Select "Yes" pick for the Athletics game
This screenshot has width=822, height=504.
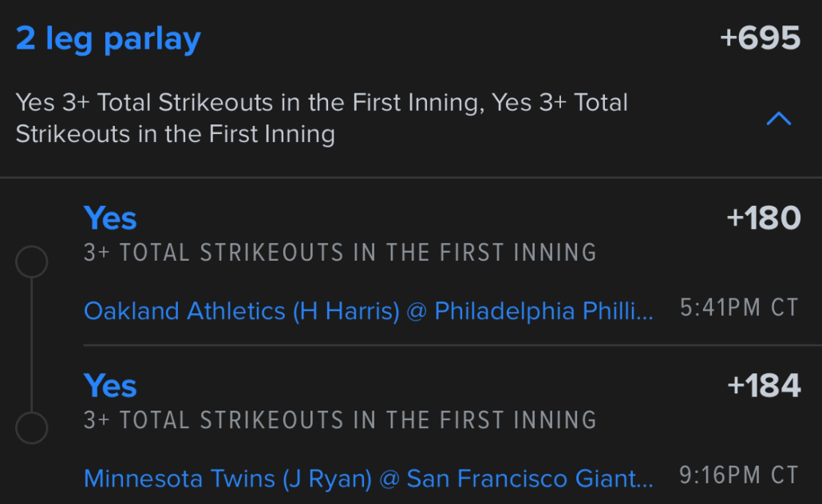[x=110, y=218]
